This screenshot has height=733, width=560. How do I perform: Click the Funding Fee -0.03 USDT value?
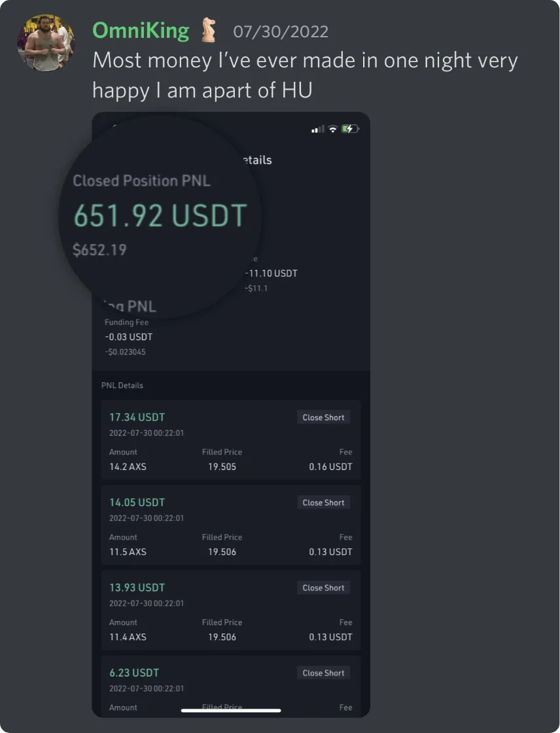128,337
